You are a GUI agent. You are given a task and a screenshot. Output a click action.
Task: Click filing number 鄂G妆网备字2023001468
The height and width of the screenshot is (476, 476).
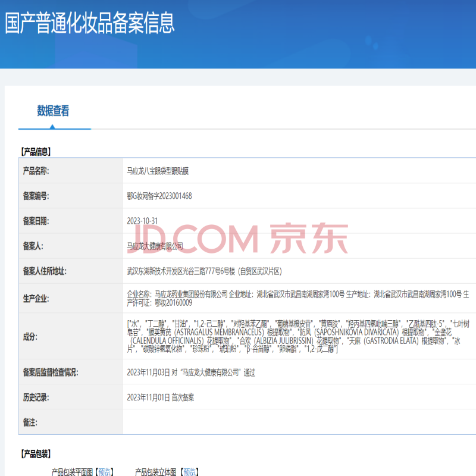[x=159, y=196]
